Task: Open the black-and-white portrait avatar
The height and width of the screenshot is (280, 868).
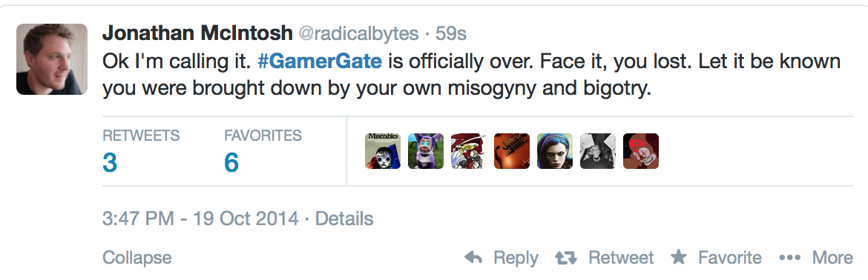Action: tap(598, 151)
